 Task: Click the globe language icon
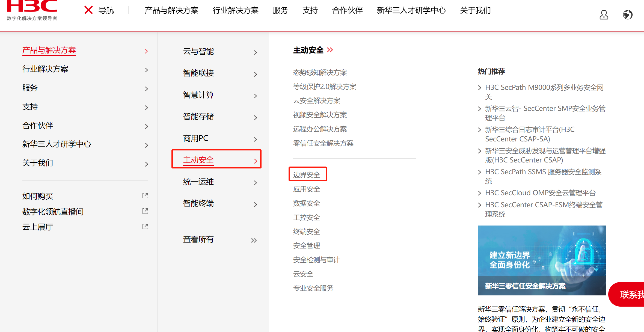coord(628,15)
